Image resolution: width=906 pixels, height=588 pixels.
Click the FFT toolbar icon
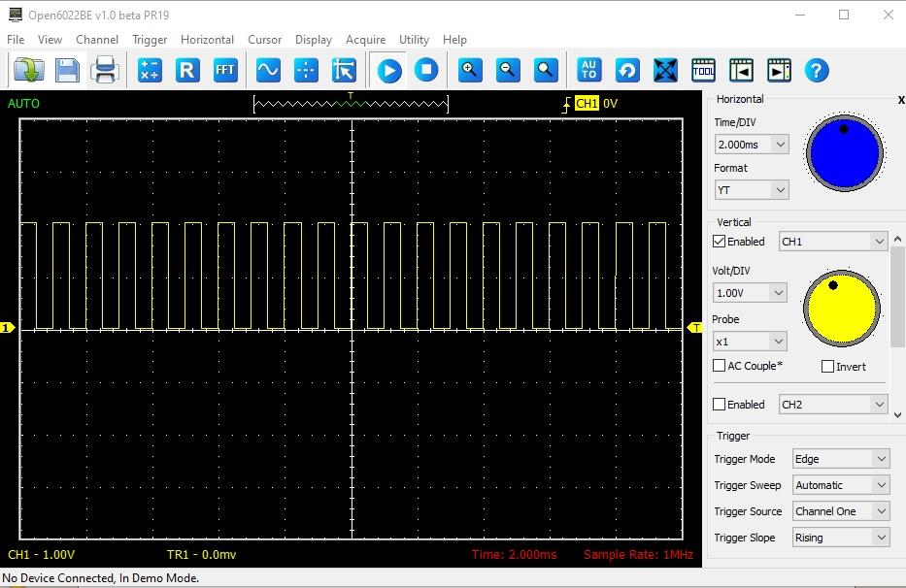point(225,70)
